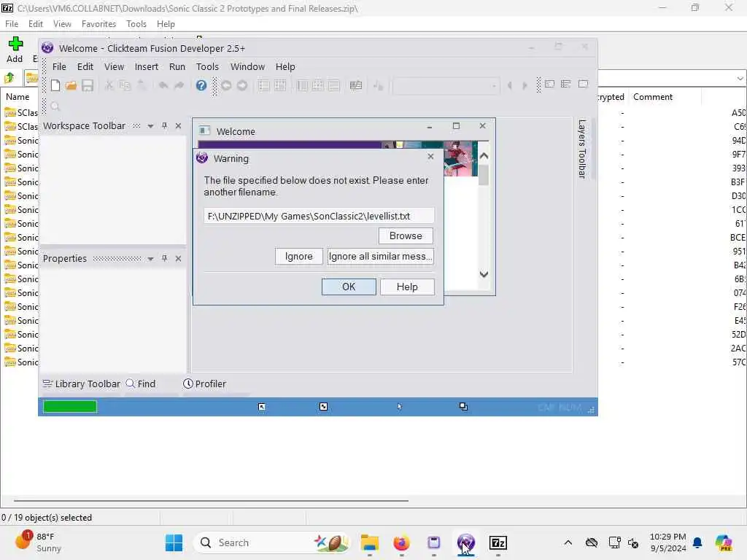Open the 7-Zip Favorites menu
The height and width of the screenshot is (560, 747).
(x=98, y=24)
